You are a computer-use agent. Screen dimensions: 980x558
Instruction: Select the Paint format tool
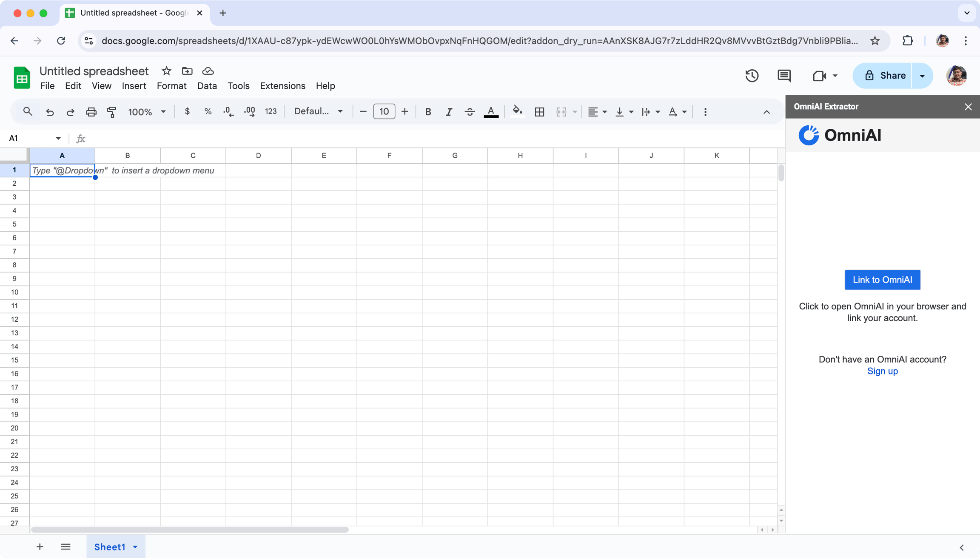(x=111, y=111)
